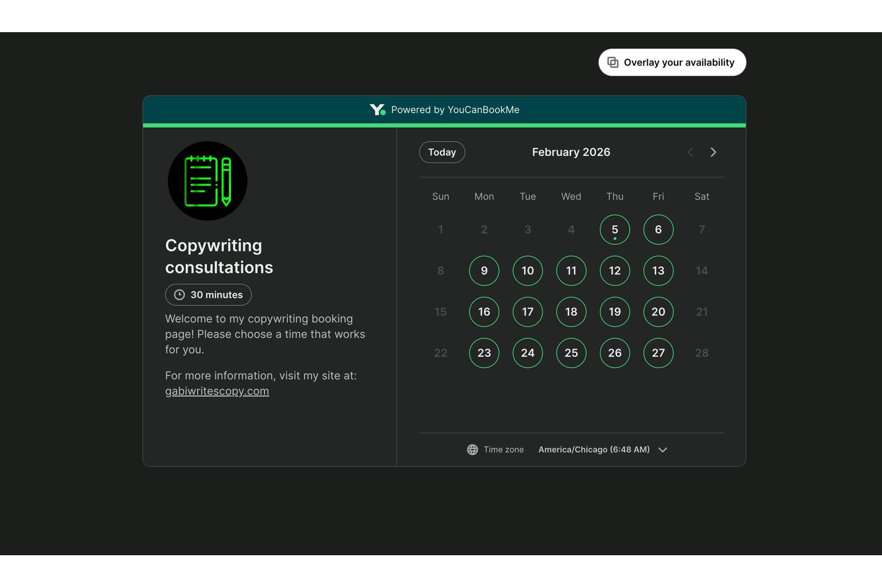Screen dimensions: 882x588
Task: Click the unavailable date 28
Action: pyautogui.click(x=702, y=353)
